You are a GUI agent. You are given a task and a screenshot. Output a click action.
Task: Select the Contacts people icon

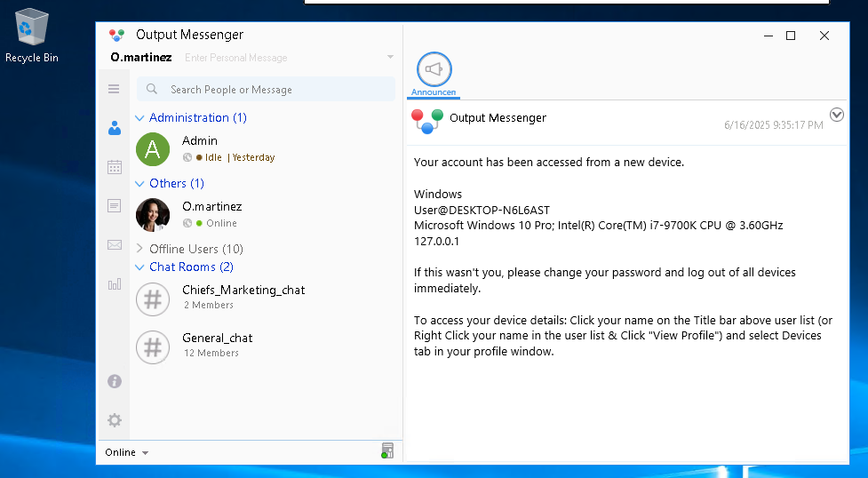click(114, 128)
